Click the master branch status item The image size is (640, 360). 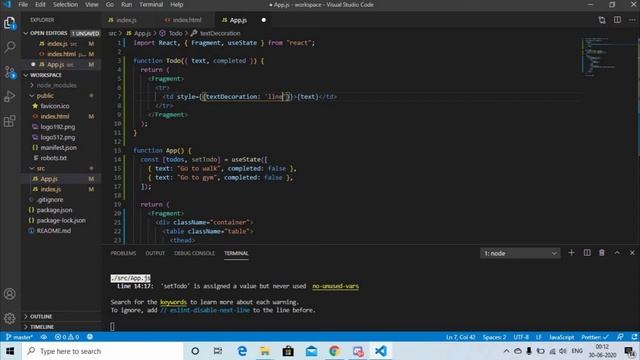point(19,337)
